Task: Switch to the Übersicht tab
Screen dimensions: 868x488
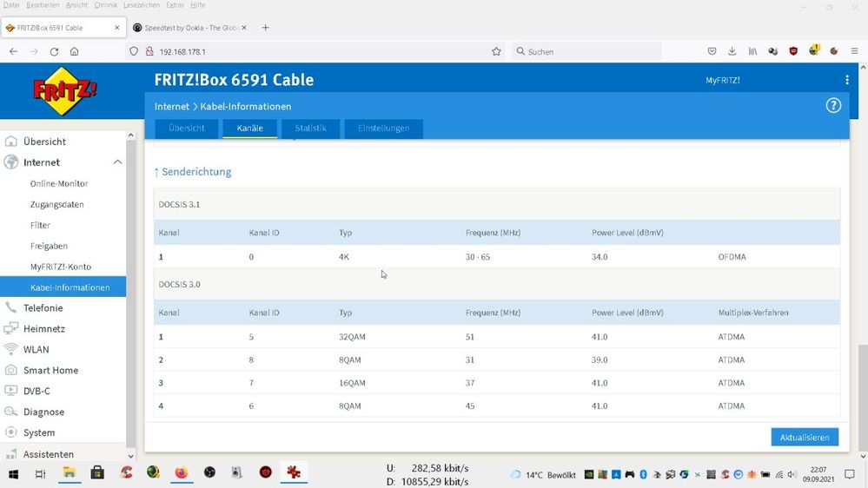Action: [187, 129]
